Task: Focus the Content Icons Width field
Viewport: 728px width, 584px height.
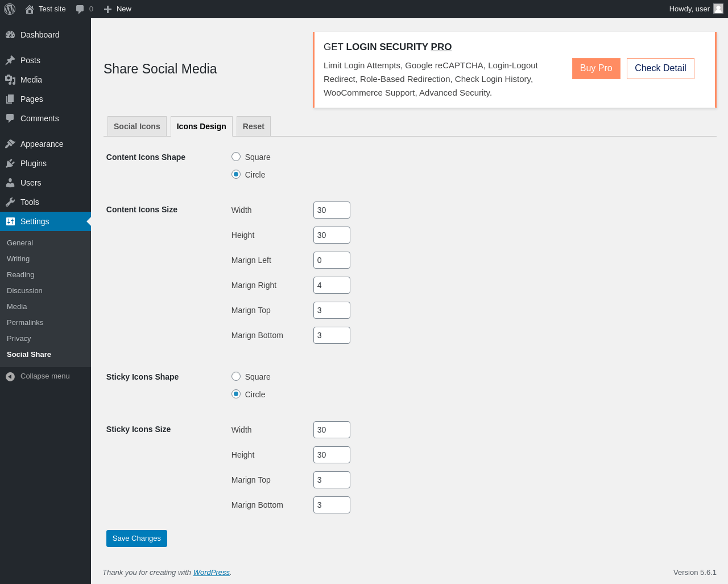Action: (x=332, y=210)
